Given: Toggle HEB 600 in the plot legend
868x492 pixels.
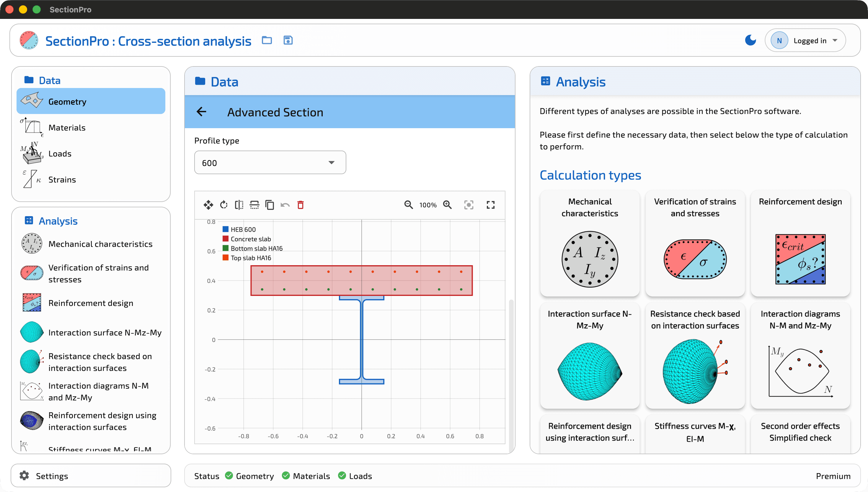Looking at the screenshot, I should coord(239,229).
